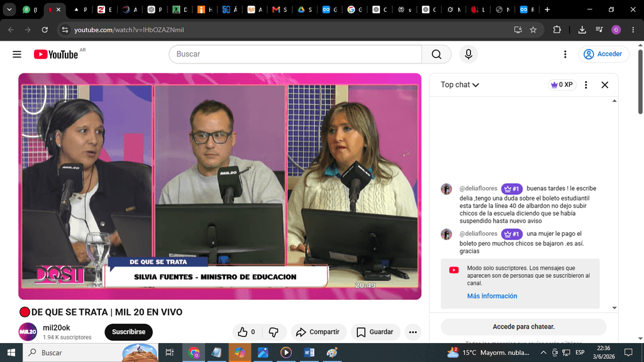View site information icon in address bar
This screenshot has width=644, height=362.
pos(65,30)
